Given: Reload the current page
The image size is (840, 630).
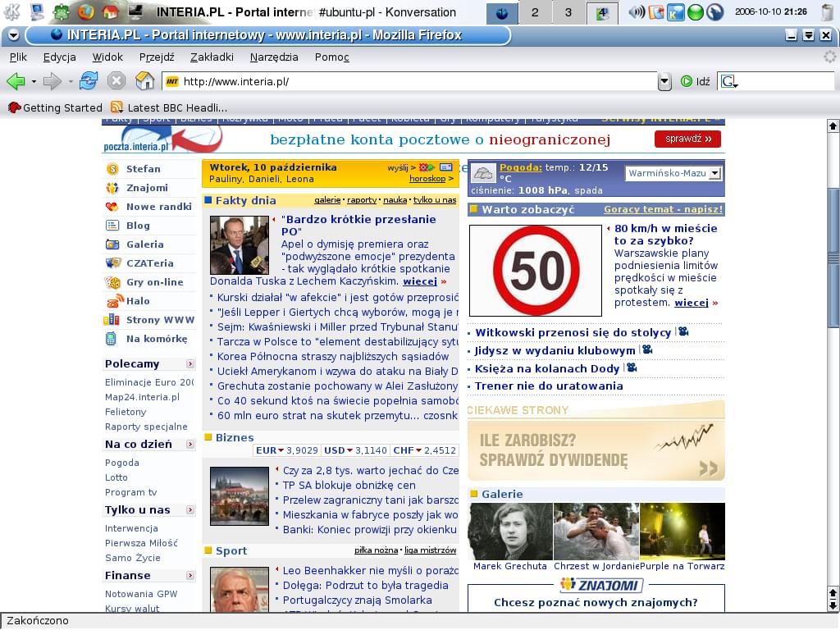Looking at the screenshot, I should coord(89,81).
